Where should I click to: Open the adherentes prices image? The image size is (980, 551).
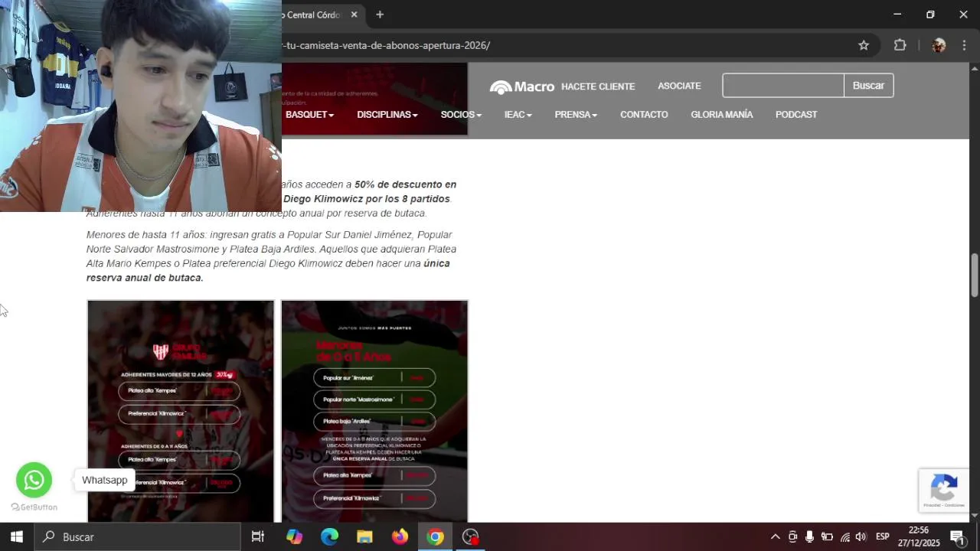click(181, 412)
